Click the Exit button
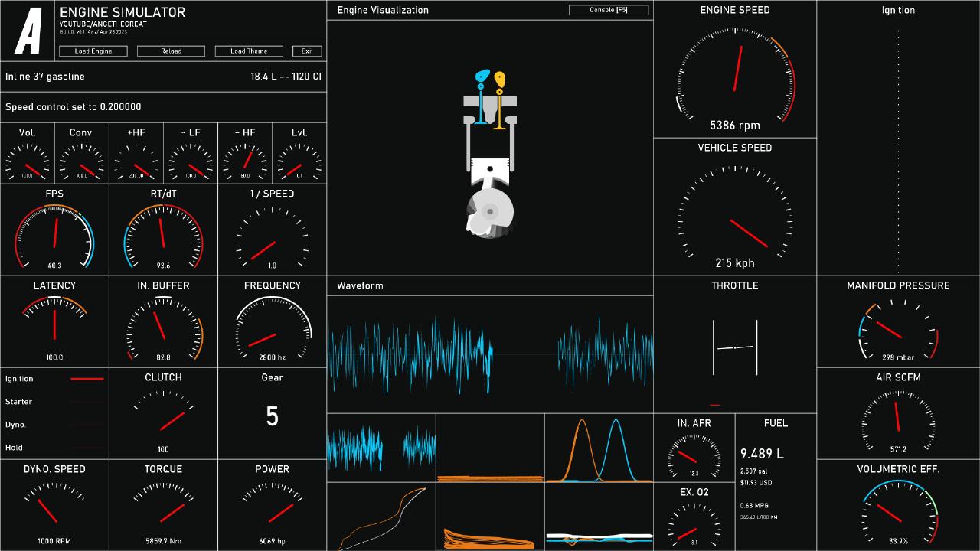Image resolution: width=980 pixels, height=551 pixels. [x=307, y=51]
